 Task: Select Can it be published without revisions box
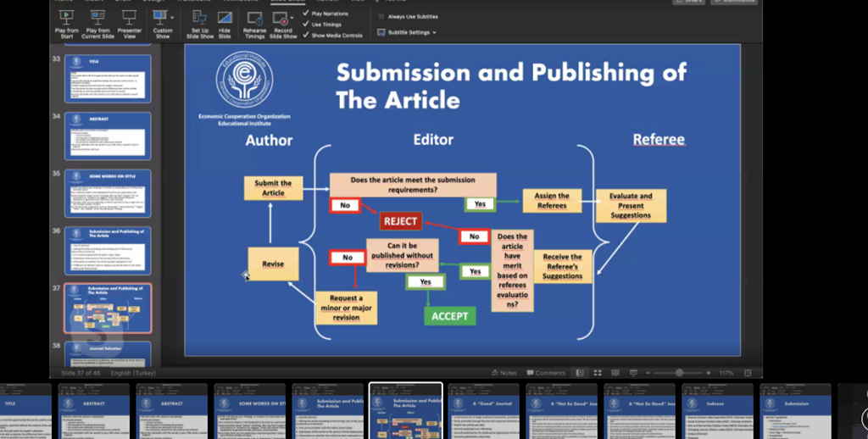point(403,255)
